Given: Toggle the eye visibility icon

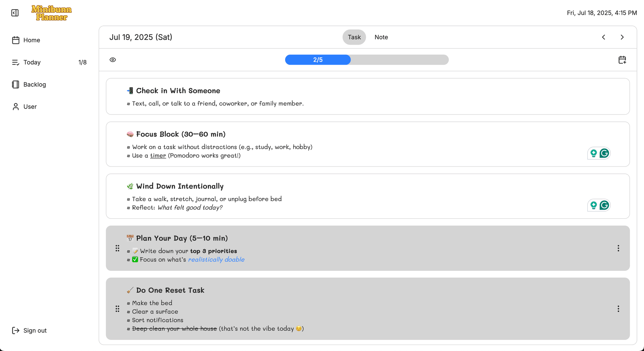Looking at the screenshot, I should pyautogui.click(x=113, y=60).
